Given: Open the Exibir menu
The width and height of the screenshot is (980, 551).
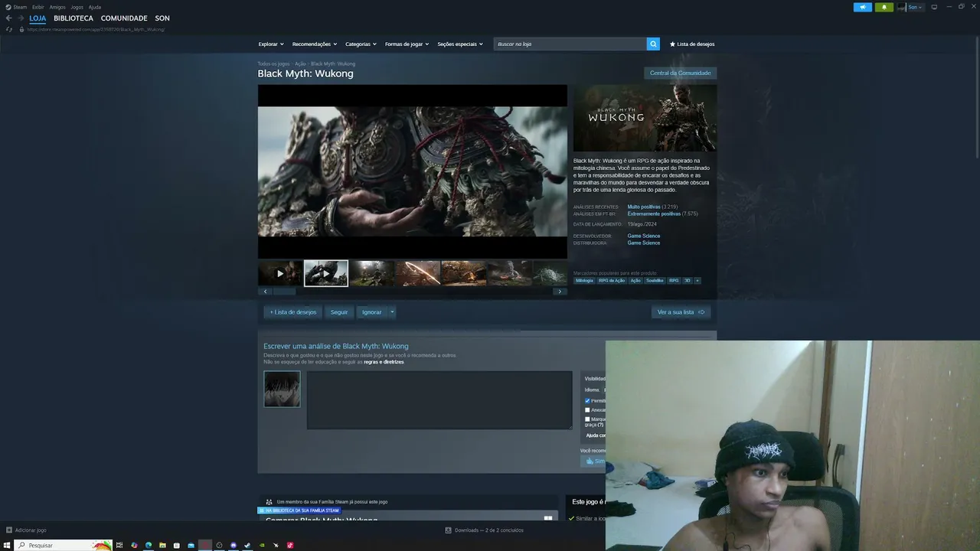Looking at the screenshot, I should point(38,7).
